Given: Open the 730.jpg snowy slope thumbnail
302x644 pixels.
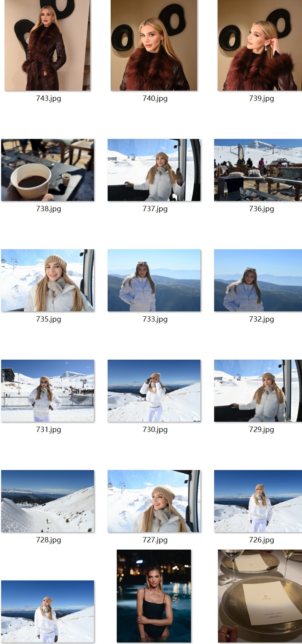Looking at the screenshot, I should pyautogui.click(x=154, y=391).
